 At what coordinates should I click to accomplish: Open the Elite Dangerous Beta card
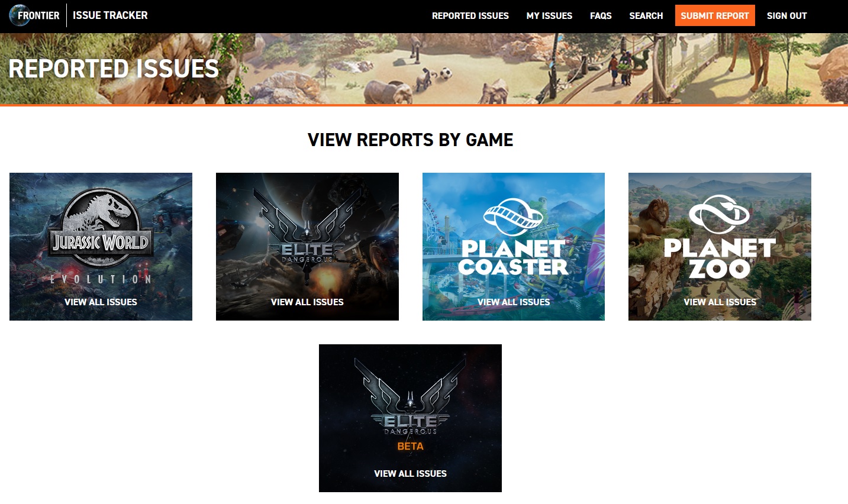point(410,418)
